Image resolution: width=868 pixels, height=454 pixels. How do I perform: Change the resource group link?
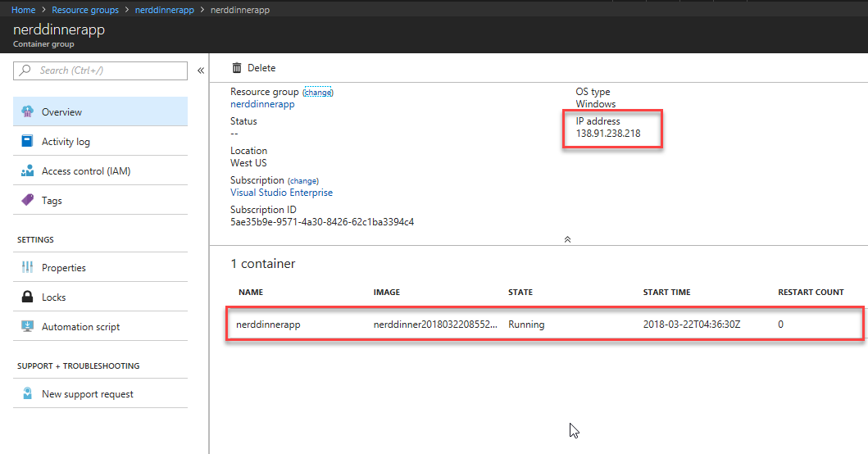pos(318,93)
